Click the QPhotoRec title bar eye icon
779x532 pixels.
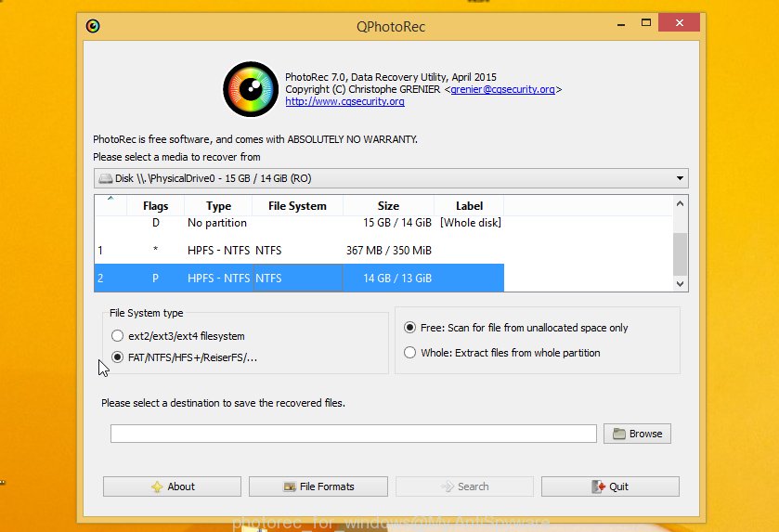[x=93, y=26]
